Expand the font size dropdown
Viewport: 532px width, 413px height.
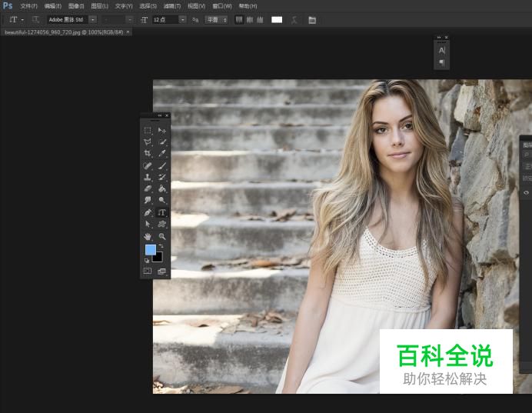(x=183, y=19)
